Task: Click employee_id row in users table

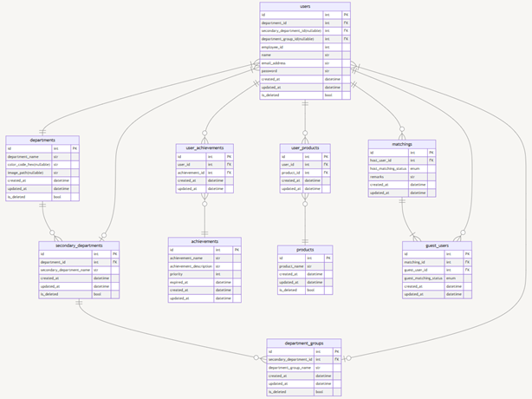Action: click(305, 47)
